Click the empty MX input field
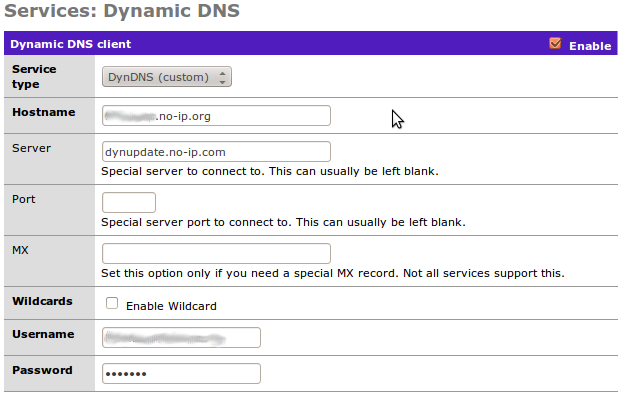Screen dimensions: 627x396 click(216, 254)
